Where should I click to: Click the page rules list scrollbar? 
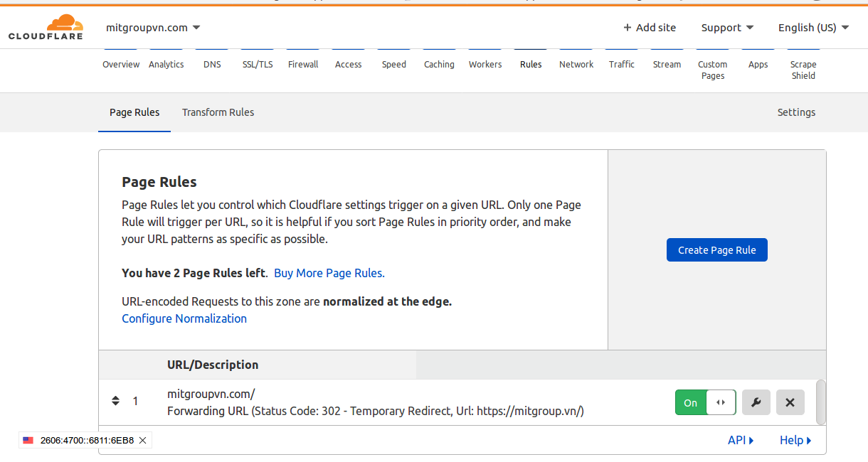click(821, 401)
